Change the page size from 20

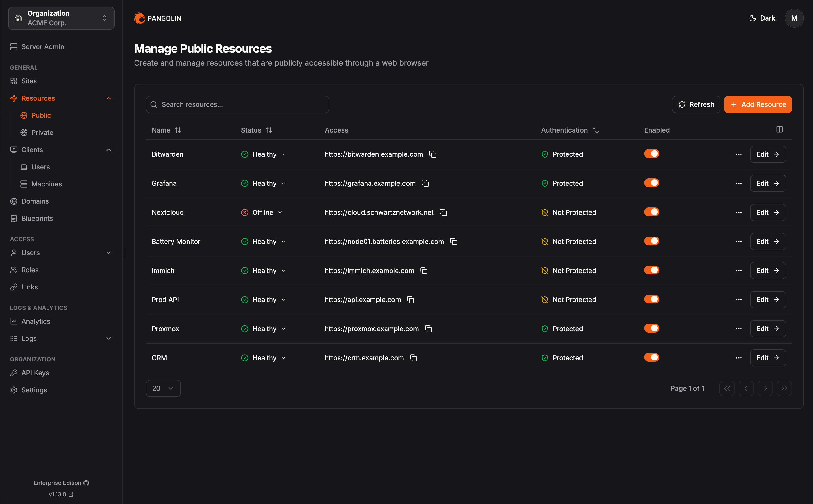163,388
